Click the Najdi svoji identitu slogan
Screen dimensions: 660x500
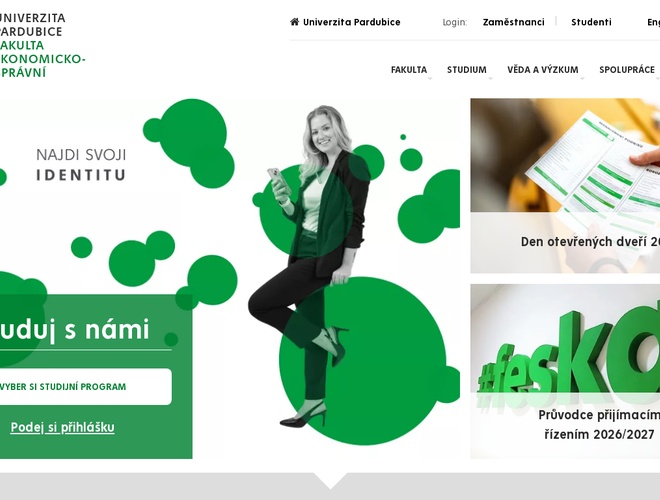(81, 165)
